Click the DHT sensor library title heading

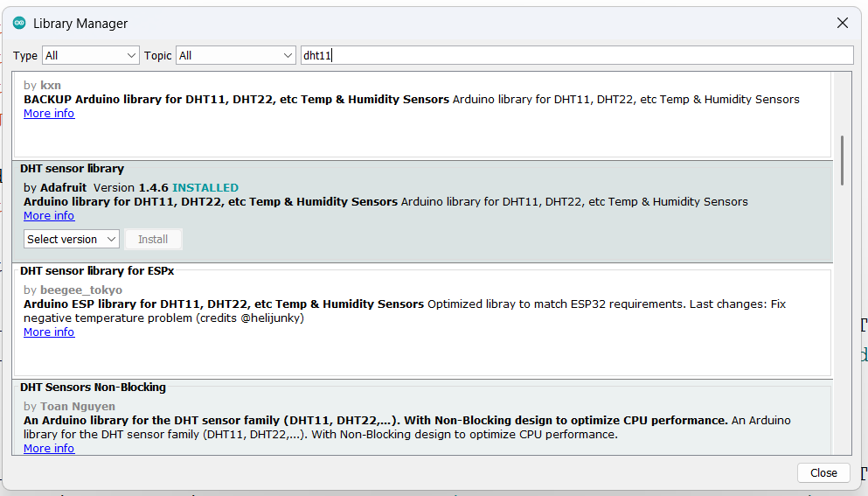73,168
